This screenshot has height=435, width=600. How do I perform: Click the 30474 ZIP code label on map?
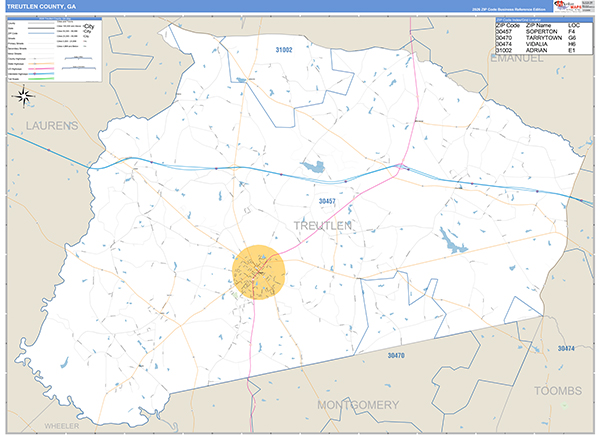click(566, 348)
